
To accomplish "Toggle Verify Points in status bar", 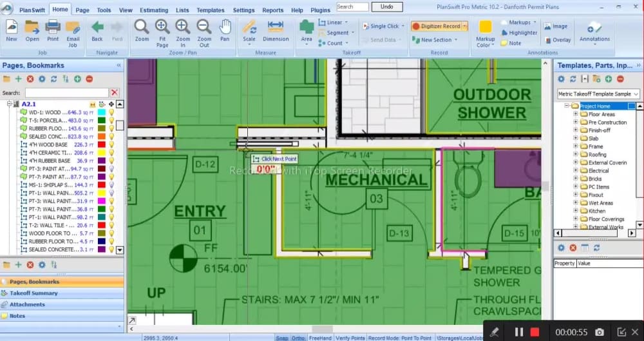I will [350, 338].
